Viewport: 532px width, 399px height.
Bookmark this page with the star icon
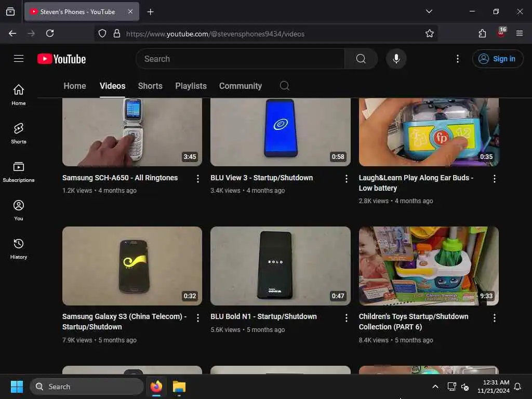429,33
